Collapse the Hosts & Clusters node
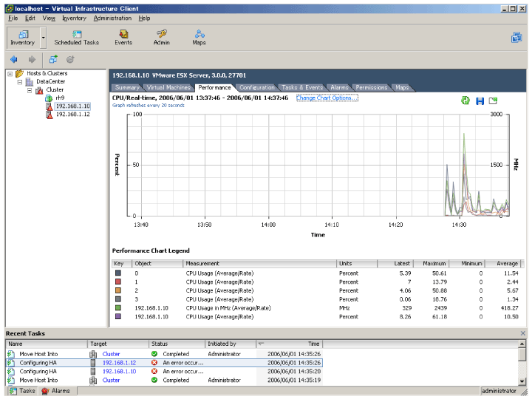 click(x=10, y=73)
